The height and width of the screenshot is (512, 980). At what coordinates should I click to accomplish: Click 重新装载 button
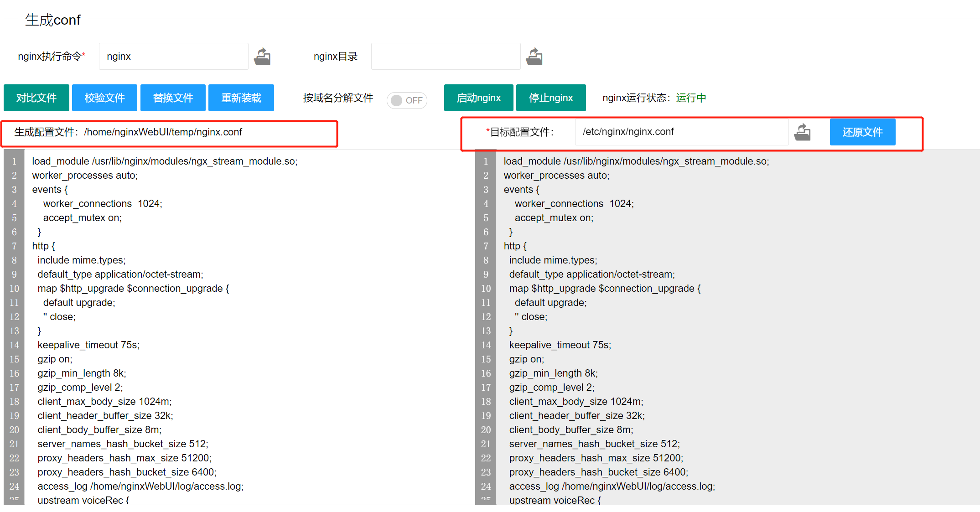click(x=241, y=98)
